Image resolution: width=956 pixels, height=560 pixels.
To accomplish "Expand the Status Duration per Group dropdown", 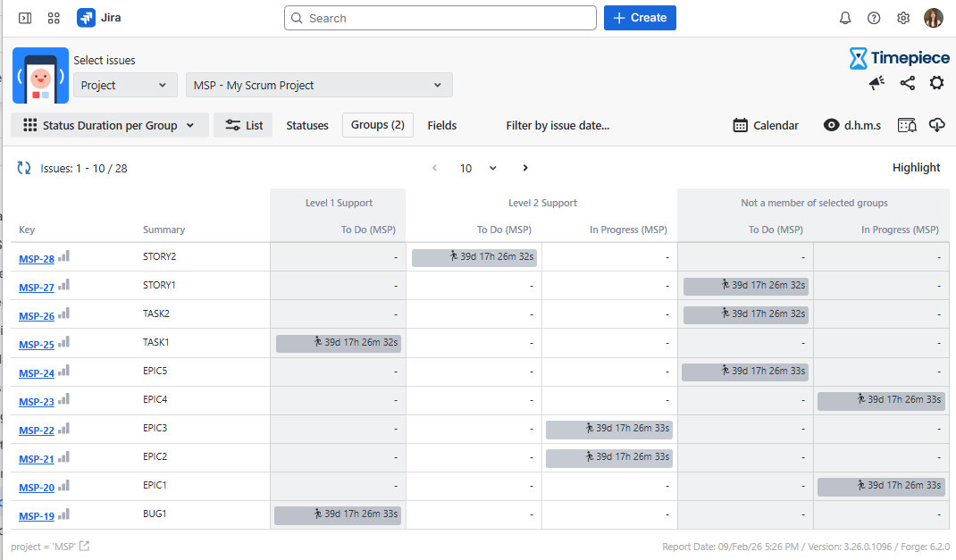I will 110,125.
